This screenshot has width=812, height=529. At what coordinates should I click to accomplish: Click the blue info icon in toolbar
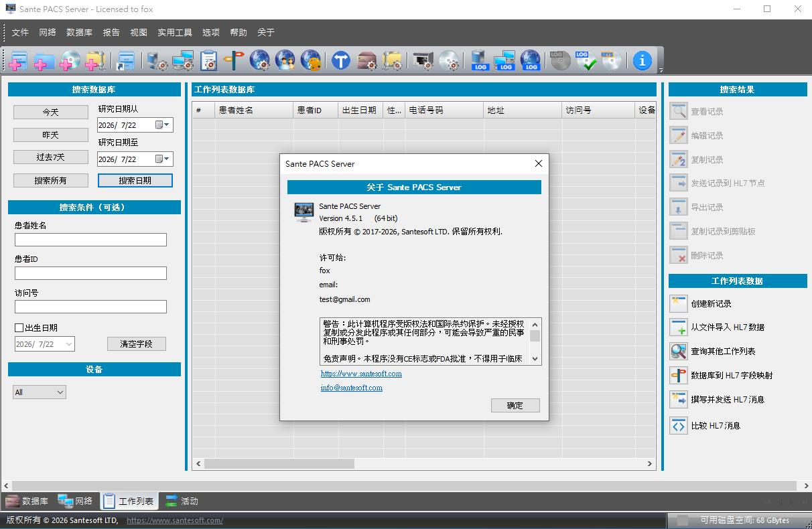(x=642, y=60)
